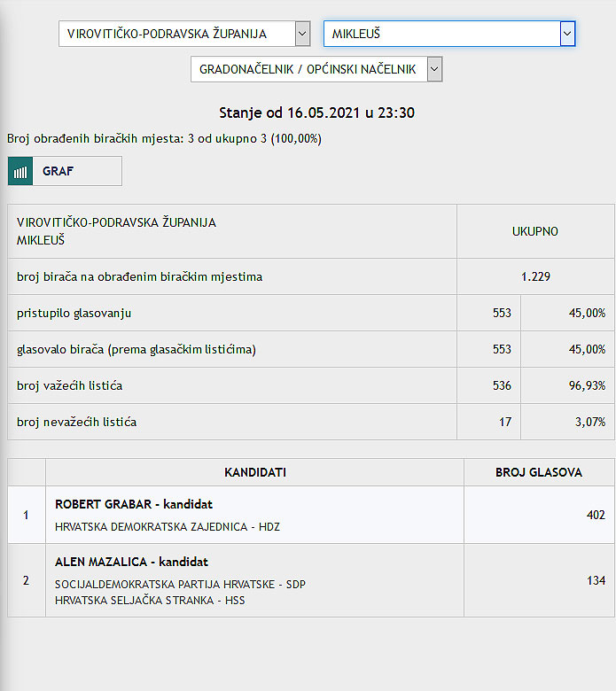Open the GRAF chart view button
Screen dimensions: 616x691
pos(65,171)
